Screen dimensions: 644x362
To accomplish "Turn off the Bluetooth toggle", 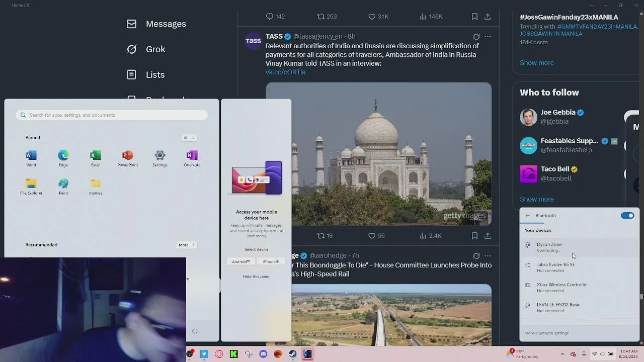I will 627,216.
